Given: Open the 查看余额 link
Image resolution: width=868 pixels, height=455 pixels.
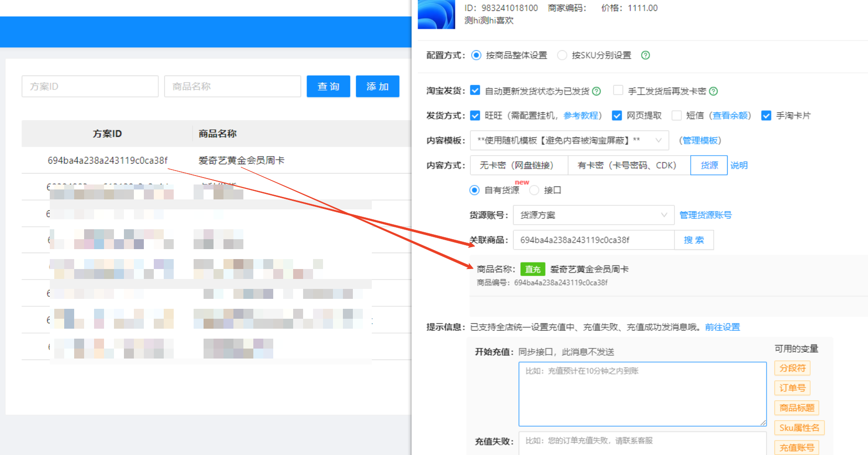Looking at the screenshot, I should pyautogui.click(x=730, y=115).
